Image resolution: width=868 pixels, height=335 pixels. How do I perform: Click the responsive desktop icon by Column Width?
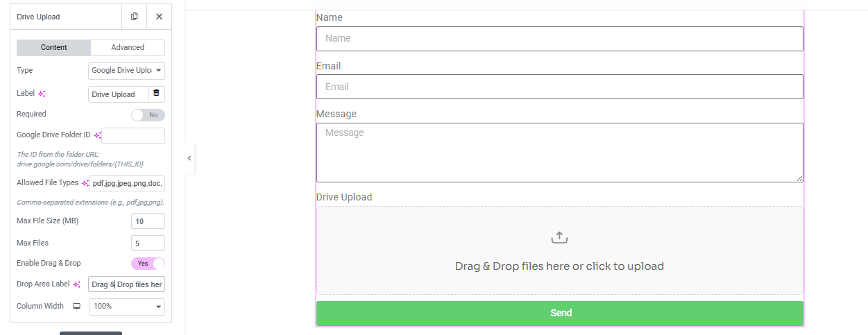point(77,306)
